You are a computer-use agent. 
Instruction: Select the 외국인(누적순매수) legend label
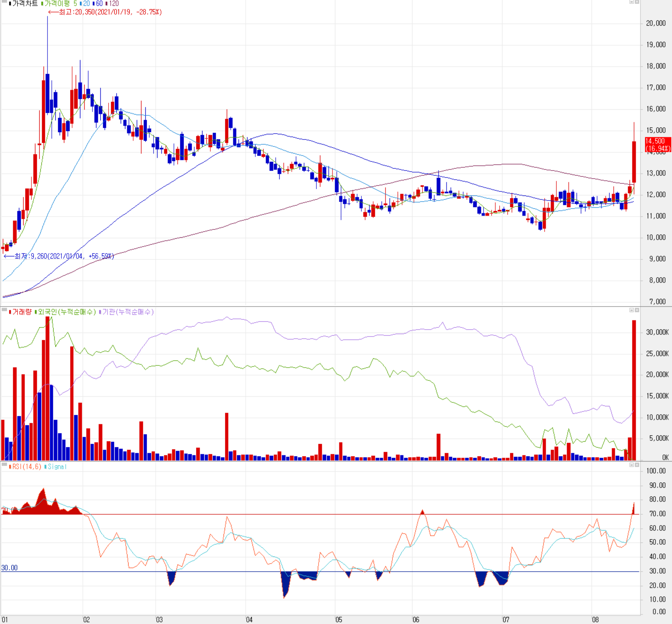(x=67, y=312)
